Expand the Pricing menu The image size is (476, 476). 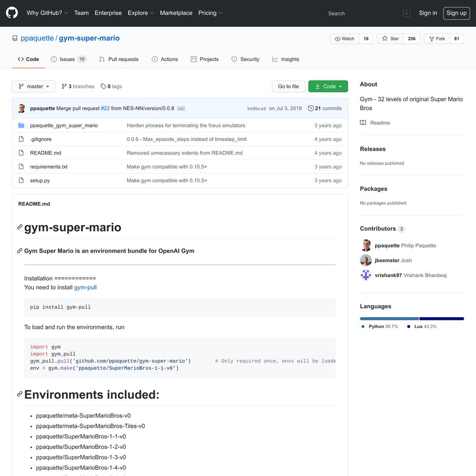[x=210, y=13]
